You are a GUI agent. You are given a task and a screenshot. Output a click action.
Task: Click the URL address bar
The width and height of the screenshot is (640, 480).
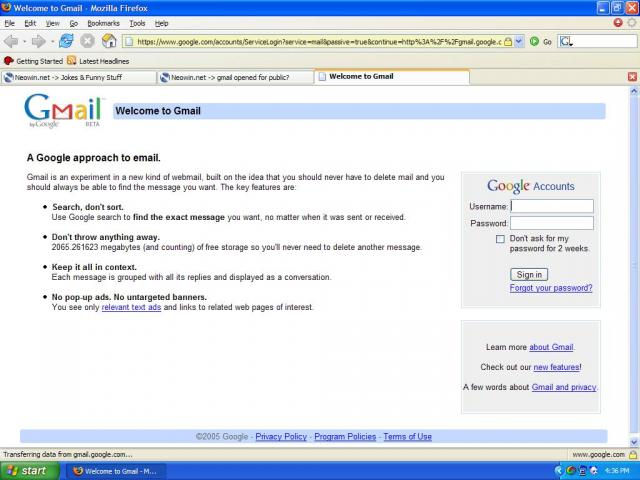[x=318, y=41]
